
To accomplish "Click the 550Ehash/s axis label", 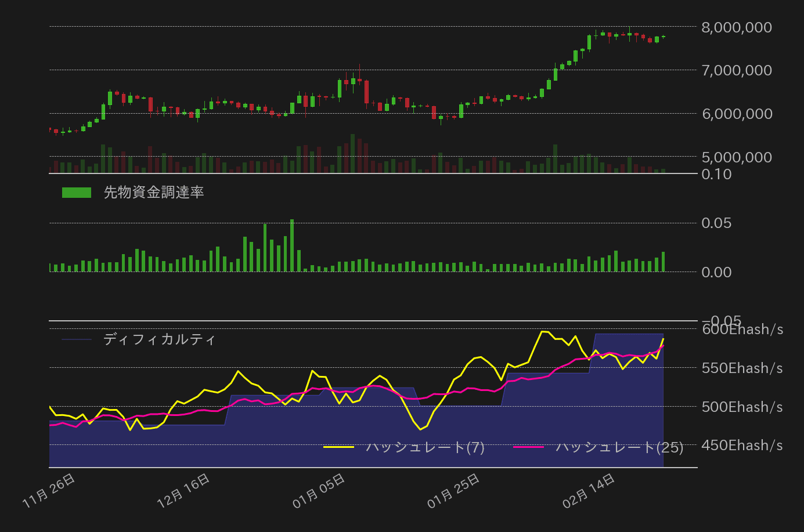I will (x=742, y=368).
